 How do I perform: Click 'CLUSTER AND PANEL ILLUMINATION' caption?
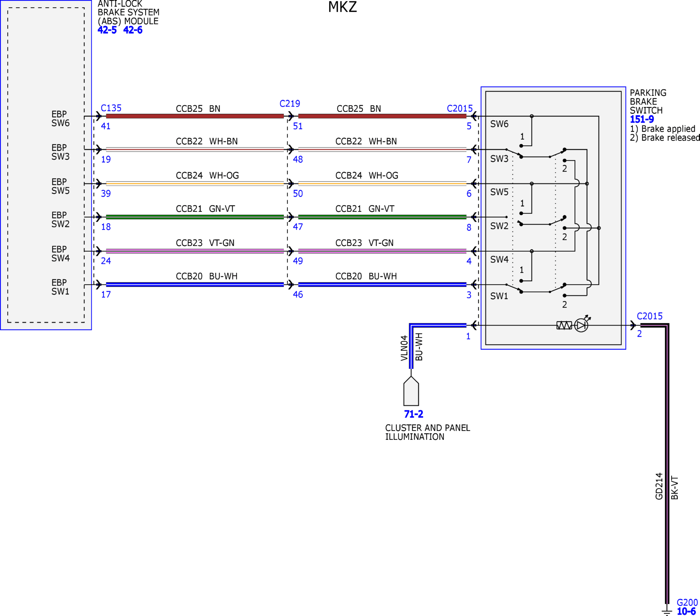428,432
